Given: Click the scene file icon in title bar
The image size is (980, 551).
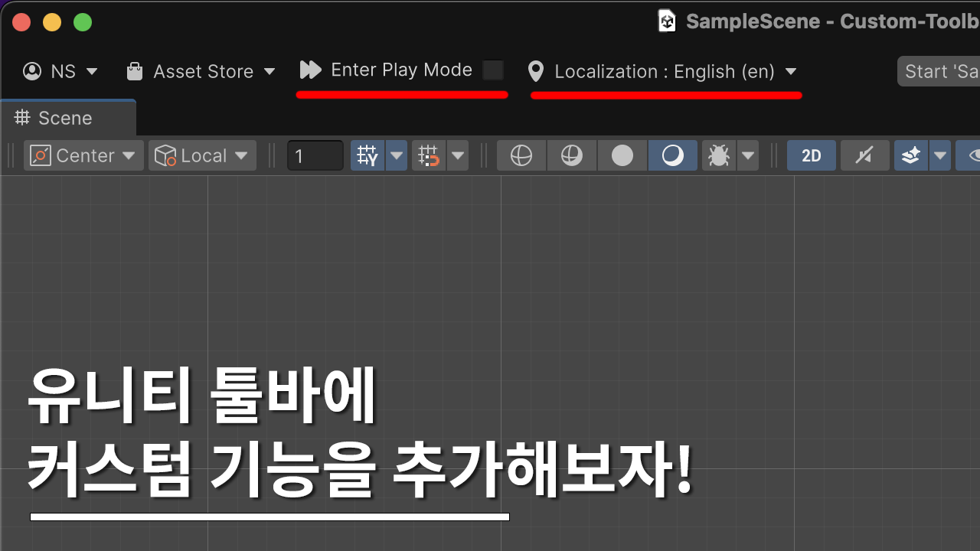Looking at the screenshot, I should pyautogui.click(x=668, y=21).
